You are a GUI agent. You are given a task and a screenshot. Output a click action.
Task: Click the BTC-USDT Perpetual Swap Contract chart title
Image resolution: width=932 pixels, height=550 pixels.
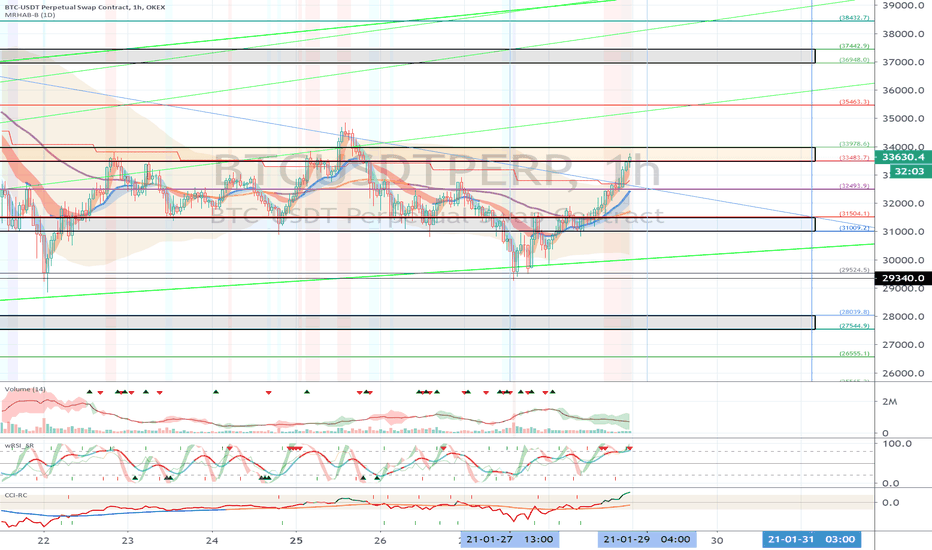point(85,7)
